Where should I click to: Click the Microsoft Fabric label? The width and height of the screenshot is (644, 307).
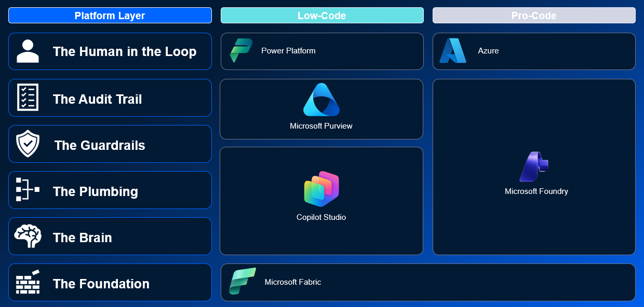point(293,282)
